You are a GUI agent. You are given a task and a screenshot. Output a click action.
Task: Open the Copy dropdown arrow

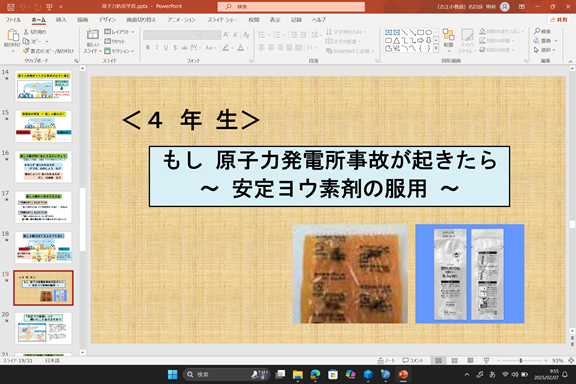(47, 42)
